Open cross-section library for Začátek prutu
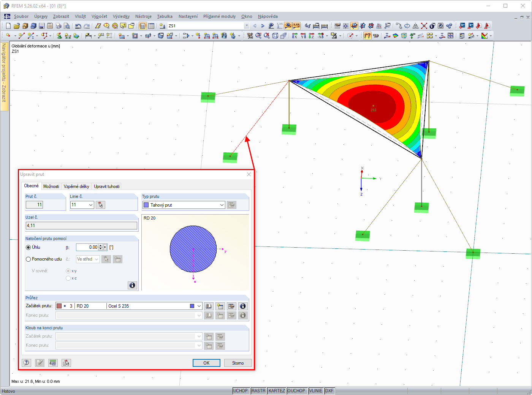The width and height of the screenshot is (532, 395). (x=209, y=306)
